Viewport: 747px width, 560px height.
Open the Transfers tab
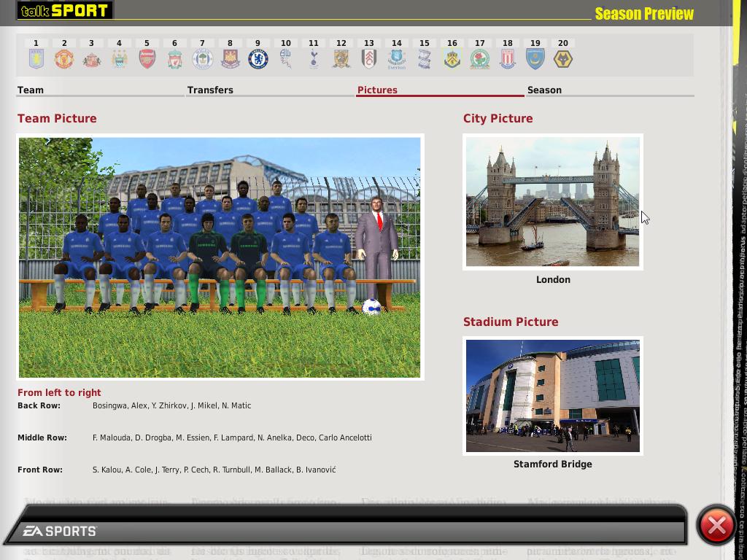210,90
